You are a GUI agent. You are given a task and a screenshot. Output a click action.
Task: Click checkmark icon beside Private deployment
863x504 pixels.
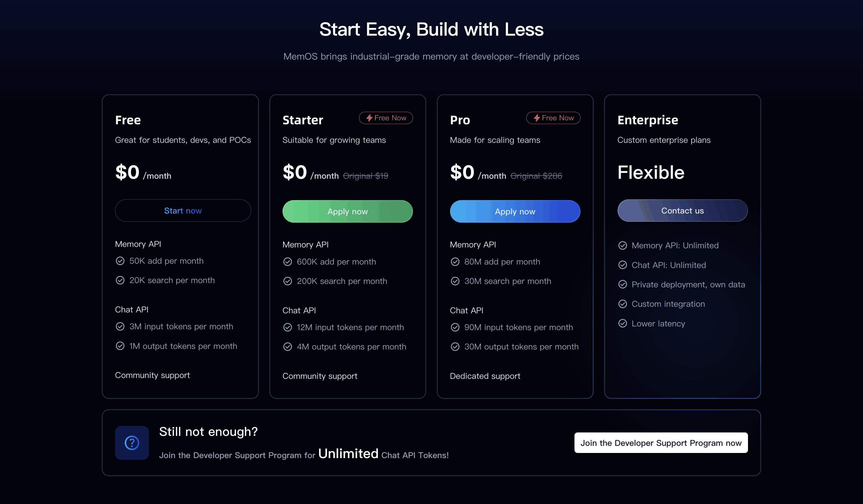[x=623, y=285]
